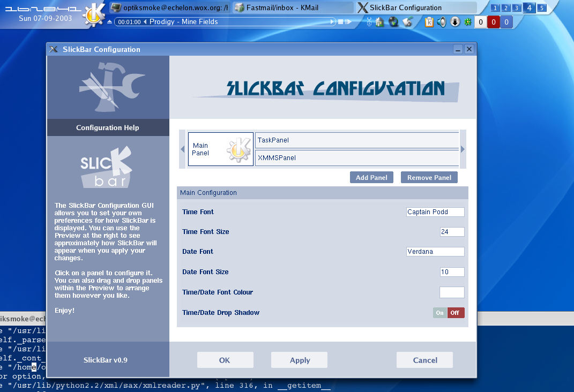This screenshot has height=392, width=574.
Task: Click the clock display on SlickBar
Action: (x=43, y=9)
